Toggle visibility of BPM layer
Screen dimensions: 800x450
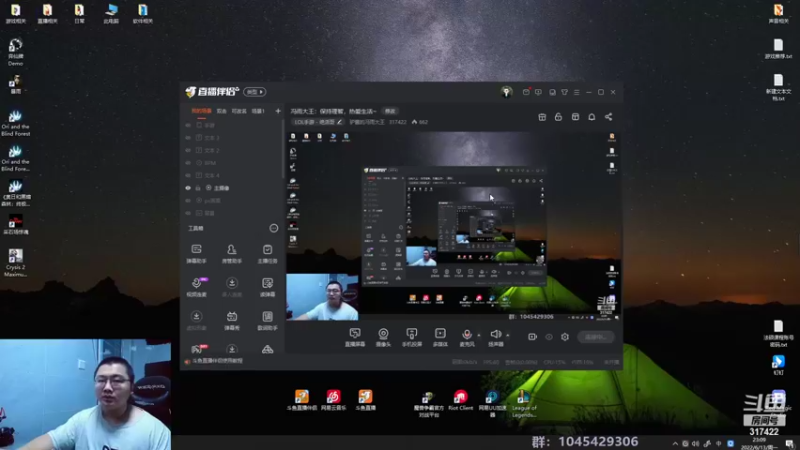click(x=188, y=163)
